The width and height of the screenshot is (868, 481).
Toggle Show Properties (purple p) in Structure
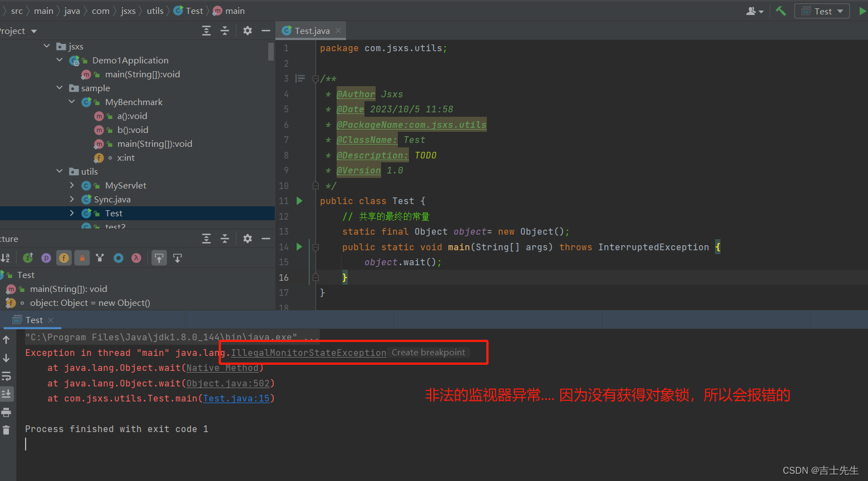tap(46, 257)
